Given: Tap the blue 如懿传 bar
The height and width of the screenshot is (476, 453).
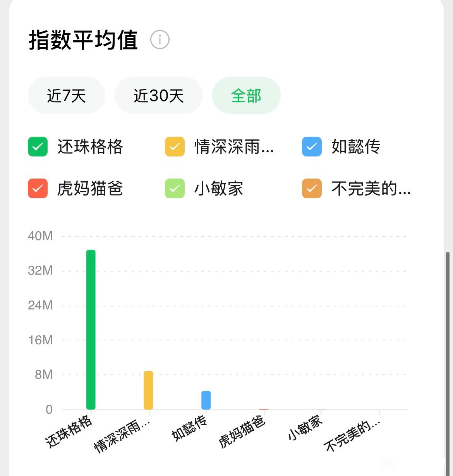Looking at the screenshot, I should (x=206, y=400).
